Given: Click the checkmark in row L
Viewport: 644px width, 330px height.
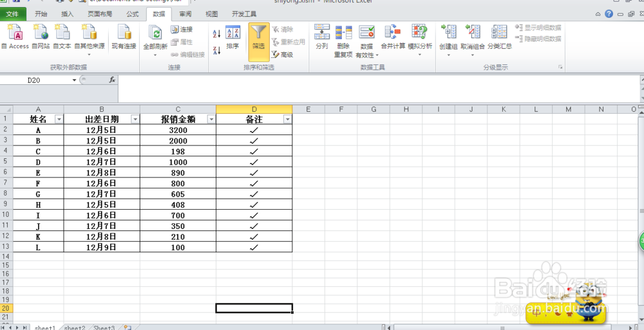Looking at the screenshot, I should click(x=254, y=247).
